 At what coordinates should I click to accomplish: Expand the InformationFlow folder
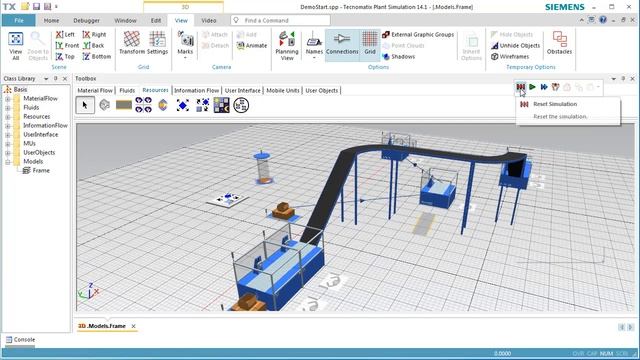click(8, 126)
